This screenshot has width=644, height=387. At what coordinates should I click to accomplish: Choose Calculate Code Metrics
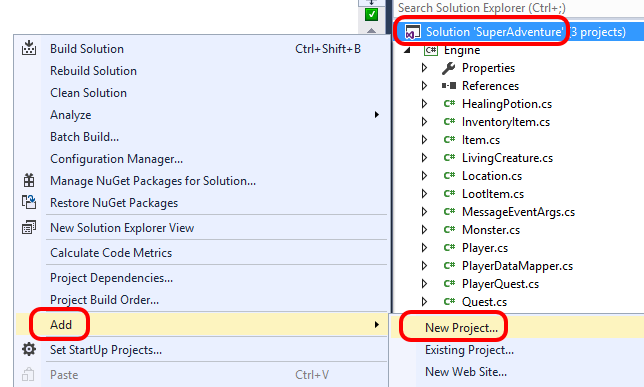(201, 253)
